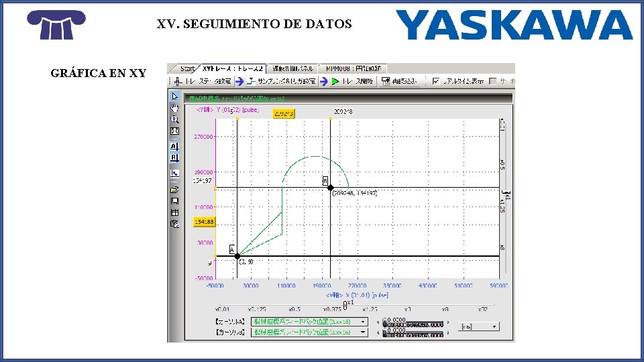Click the horizontal zoom slider handle at x1
The width and height of the screenshot is (644, 362).
pyautogui.click(x=345, y=305)
